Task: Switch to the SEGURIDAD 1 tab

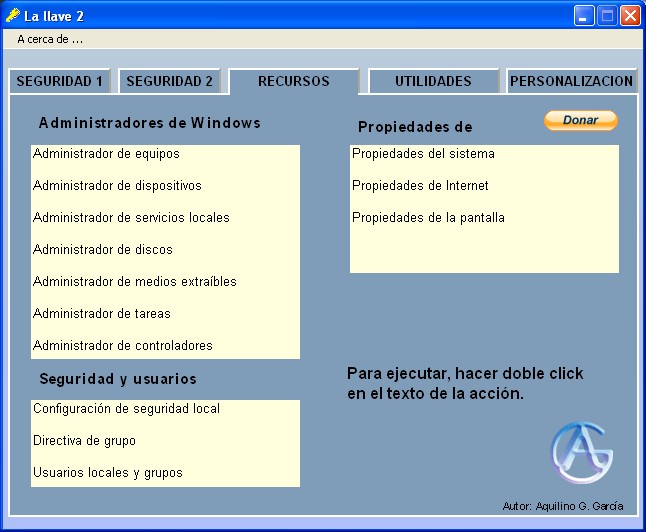Action: 59,81
